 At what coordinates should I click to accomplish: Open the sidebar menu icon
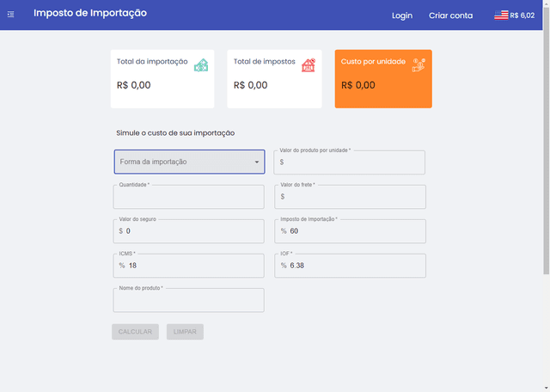click(x=11, y=14)
